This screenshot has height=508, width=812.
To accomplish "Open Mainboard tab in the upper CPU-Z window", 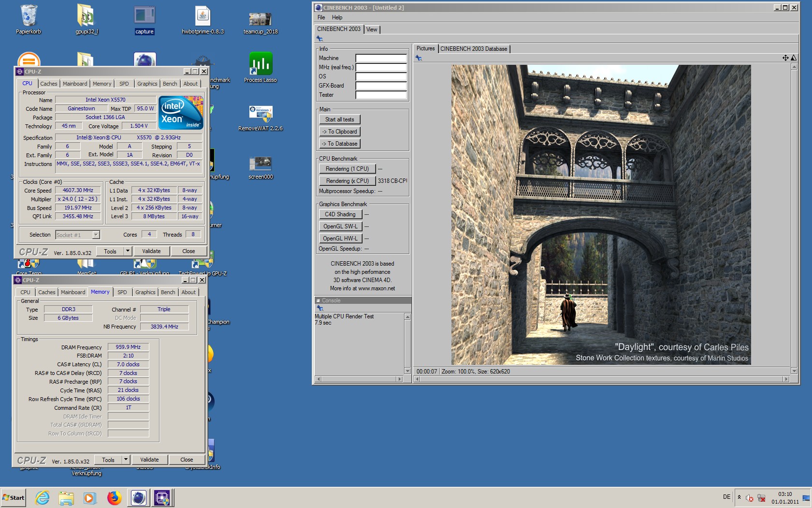I will 75,84.
